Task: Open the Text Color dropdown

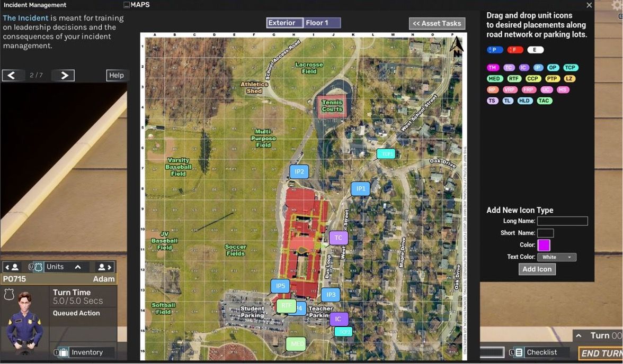Action: pos(556,257)
